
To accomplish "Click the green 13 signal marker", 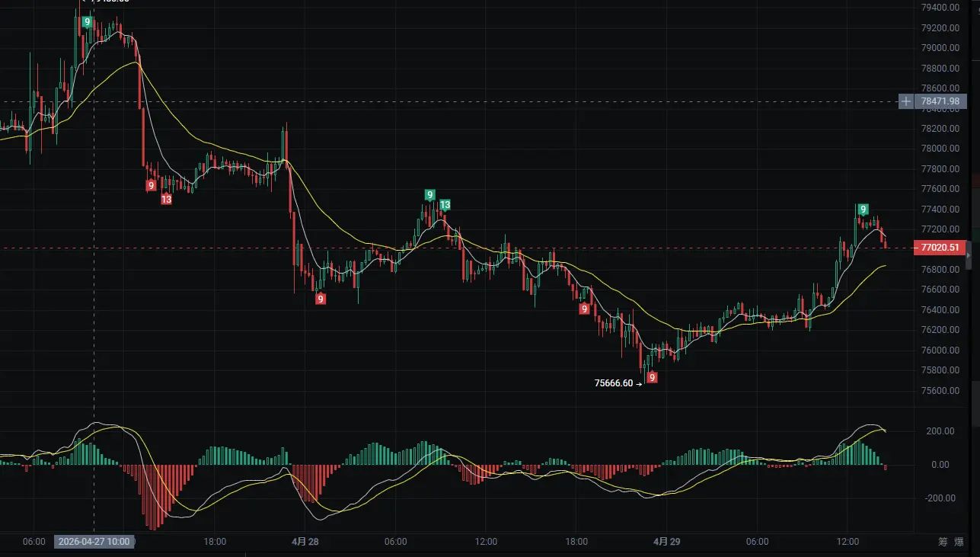I will coord(445,204).
